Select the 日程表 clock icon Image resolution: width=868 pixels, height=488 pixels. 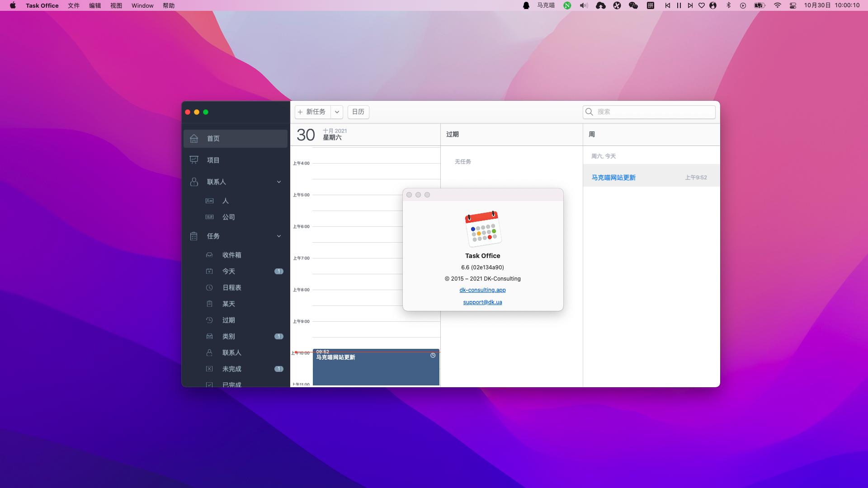coord(209,287)
